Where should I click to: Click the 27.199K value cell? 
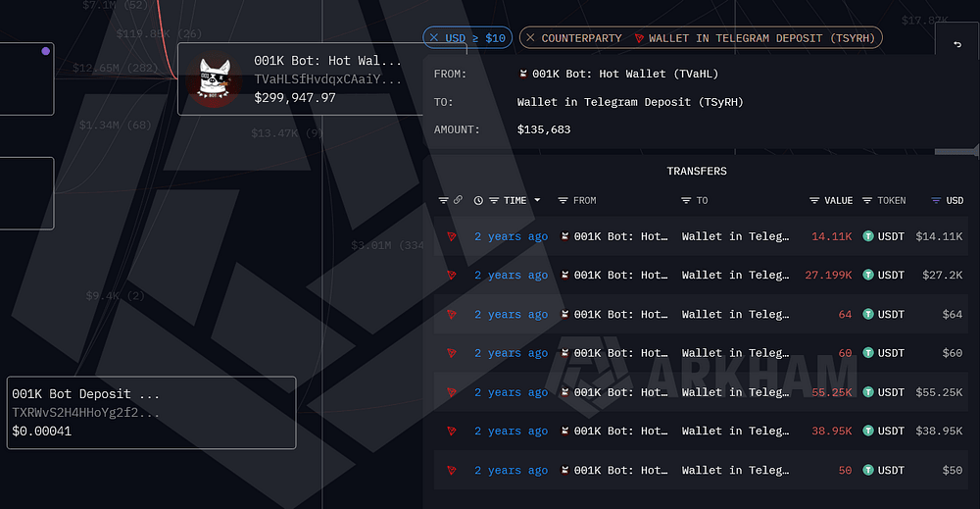coord(828,276)
